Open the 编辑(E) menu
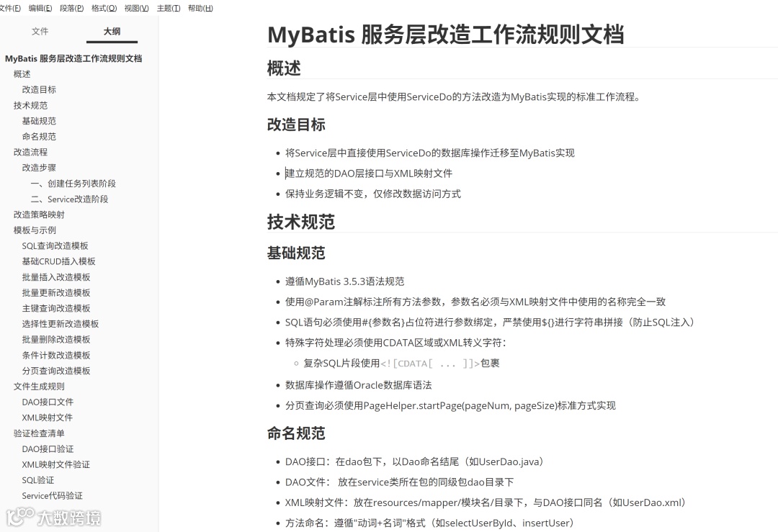 (x=40, y=8)
